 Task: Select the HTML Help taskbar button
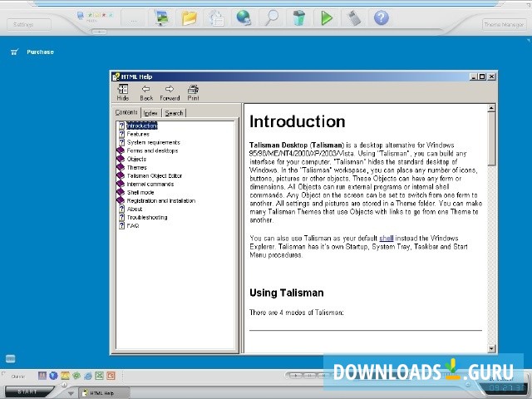104,393
